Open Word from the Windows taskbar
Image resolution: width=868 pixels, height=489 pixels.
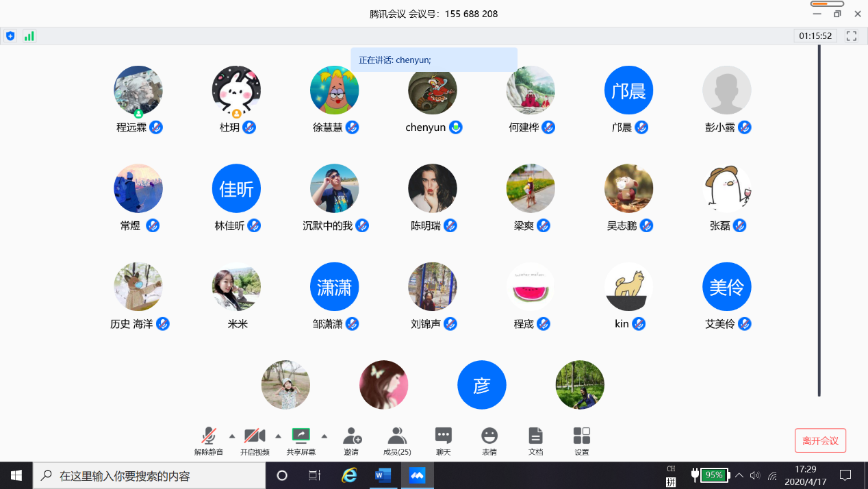click(x=383, y=475)
